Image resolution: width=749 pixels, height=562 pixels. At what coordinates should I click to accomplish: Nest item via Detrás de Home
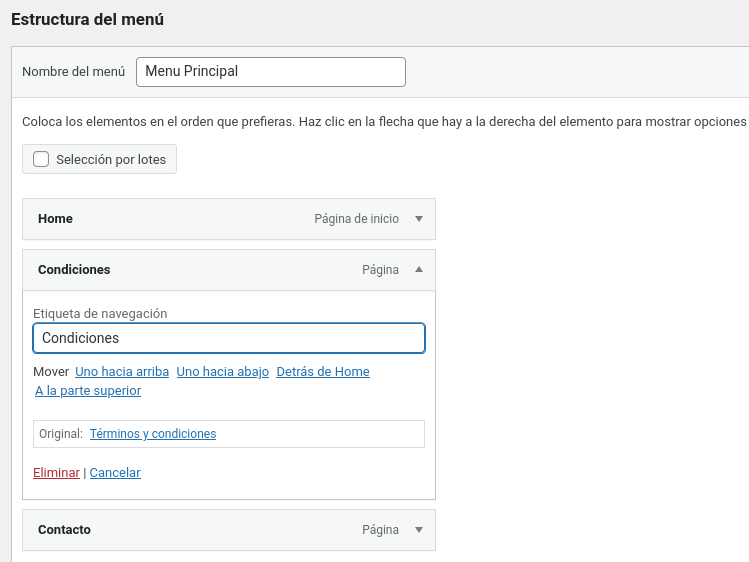(323, 371)
